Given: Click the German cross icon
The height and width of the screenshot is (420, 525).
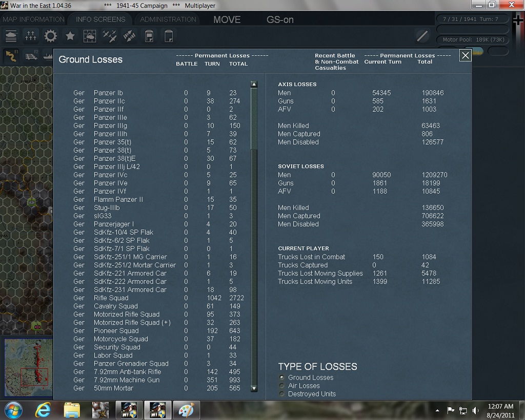Looking at the screenshot, I should coord(518,20).
